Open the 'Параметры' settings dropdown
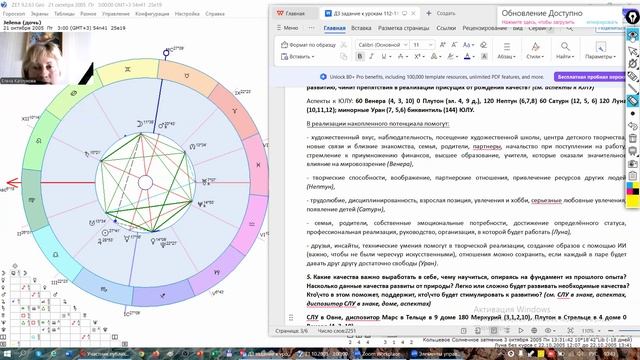This screenshot has height=360, width=640. 600,51
